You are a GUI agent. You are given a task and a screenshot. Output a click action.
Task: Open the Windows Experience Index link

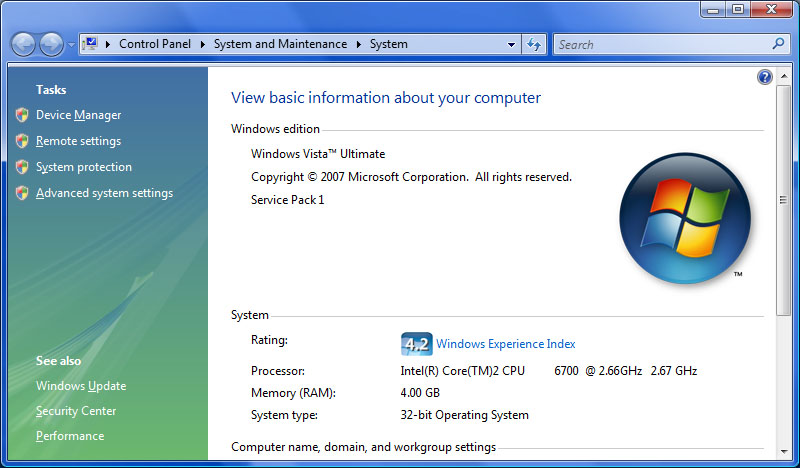click(505, 344)
